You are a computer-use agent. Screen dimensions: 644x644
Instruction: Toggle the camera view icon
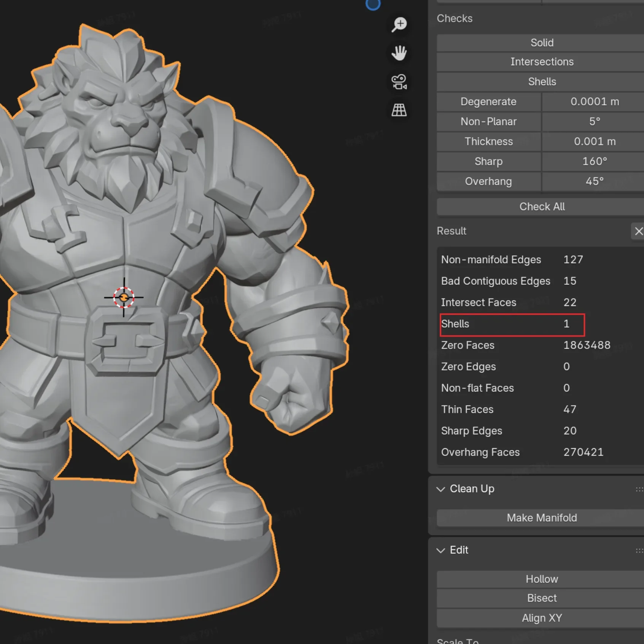click(399, 82)
